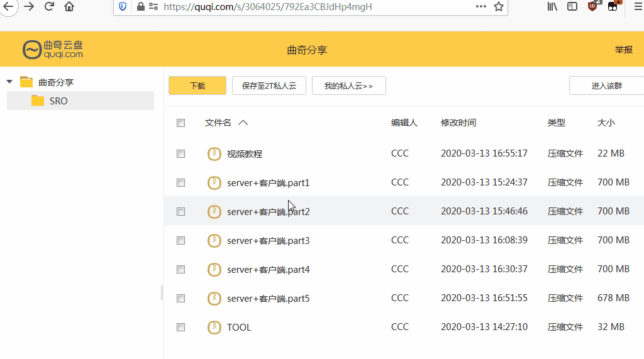
Task: Open file server+客户端.part5
Action: [268, 299]
